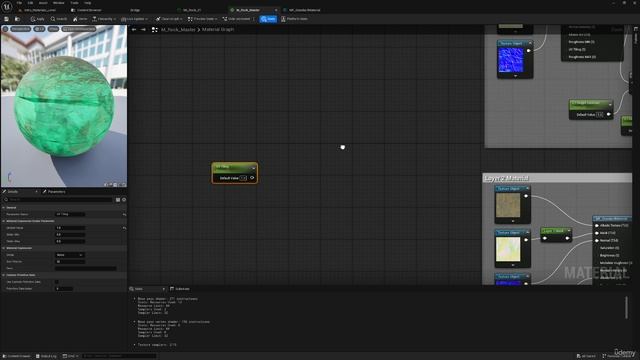
Task: Open the File menu
Action: (19, 3)
